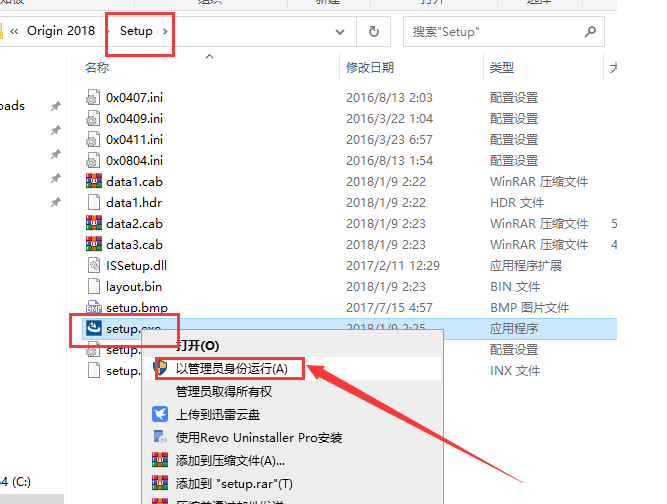The height and width of the screenshot is (504, 667).
Task: Expand the chevron after Setup breadcrumb
Action: pos(165,31)
